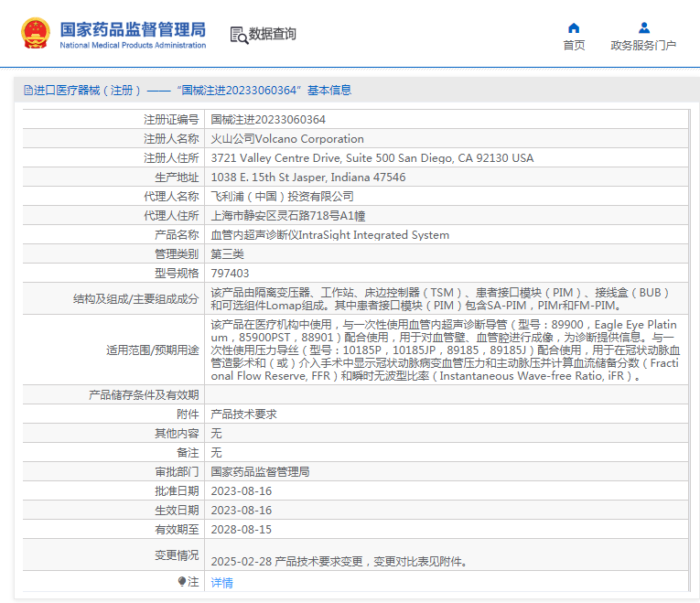This screenshot has width=700, height=603.
Task: Click the 注册人住所 label
Action: pyautogui.click(x=171, y=158)
